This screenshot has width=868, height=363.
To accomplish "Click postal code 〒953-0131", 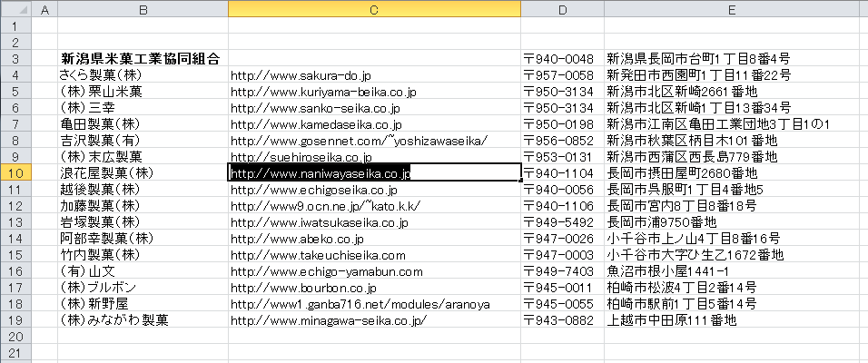I will pos(558,157).
